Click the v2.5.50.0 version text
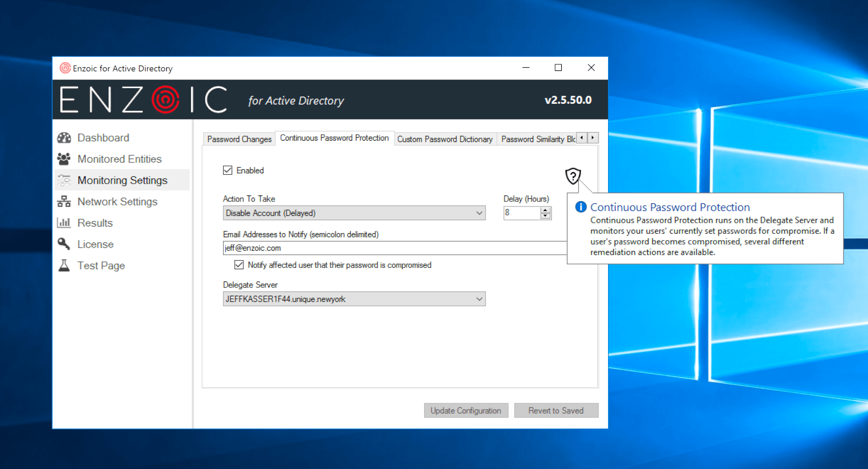This screenshot has width=868, height=469. pyautogui.click(x=568, y=100)
